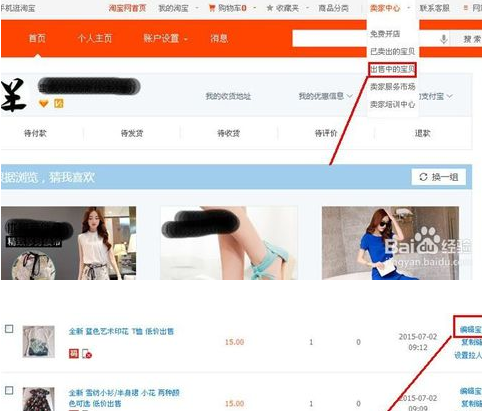Select 已卖出的宝贝 from the seller menu
Screen dimensions: 482x411
pos(392,51)
